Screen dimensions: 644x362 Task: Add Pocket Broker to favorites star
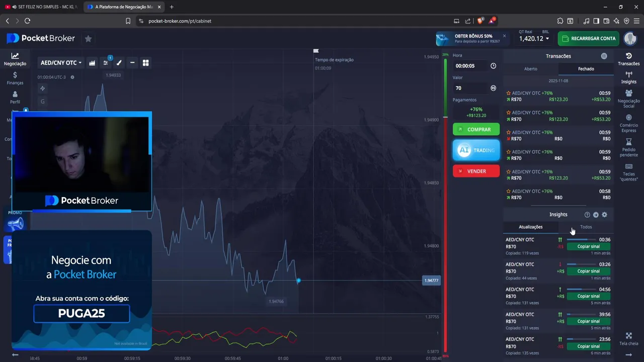(88, 38)
